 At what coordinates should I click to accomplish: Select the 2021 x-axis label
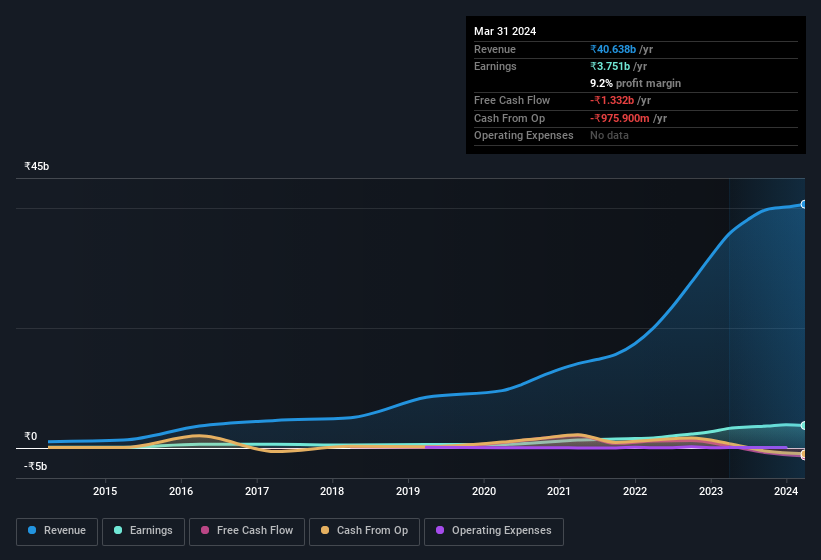pos(559,491)
